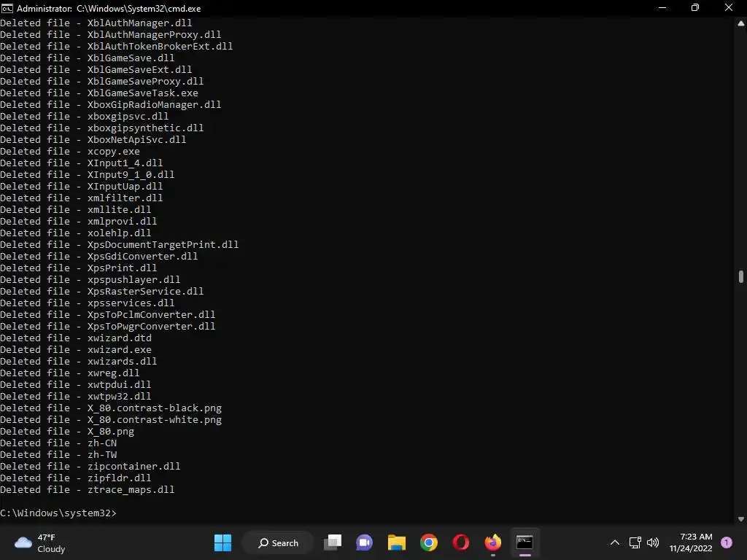Open the clock showing 7:23 AM

(x=691, y=542)
